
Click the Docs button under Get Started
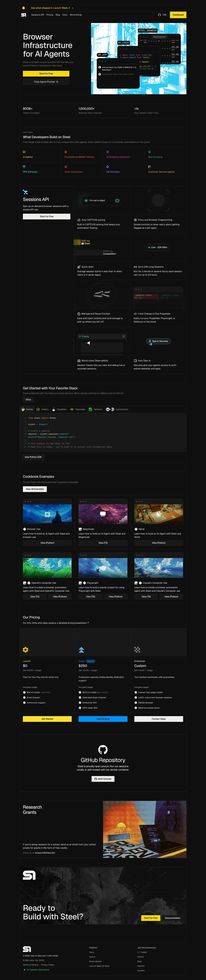(28, 399)
